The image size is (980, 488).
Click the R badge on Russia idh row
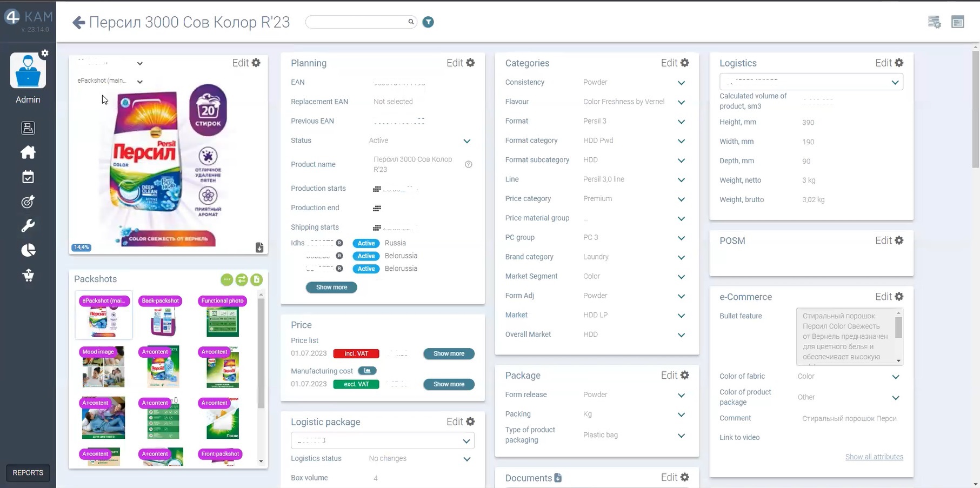(339, 243)
